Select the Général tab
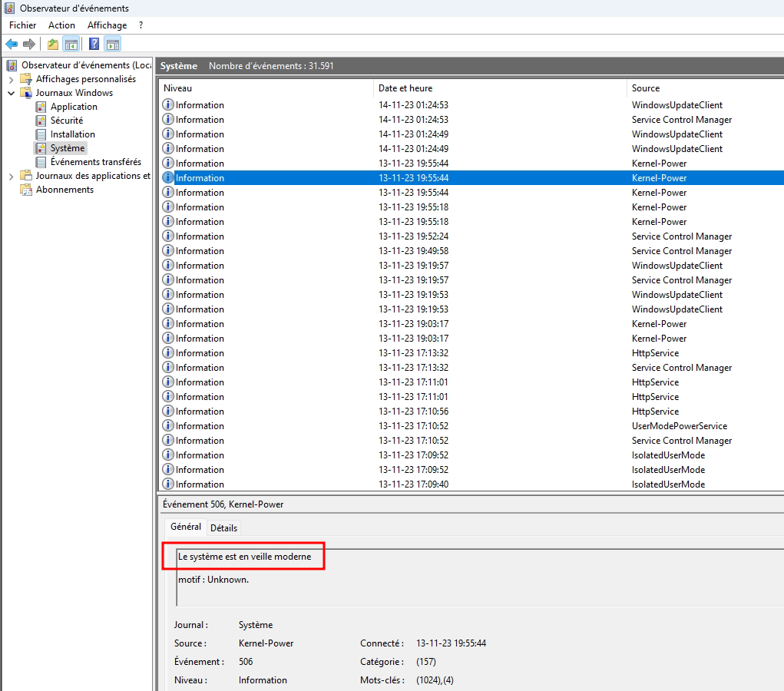 (x=185, y=527)
